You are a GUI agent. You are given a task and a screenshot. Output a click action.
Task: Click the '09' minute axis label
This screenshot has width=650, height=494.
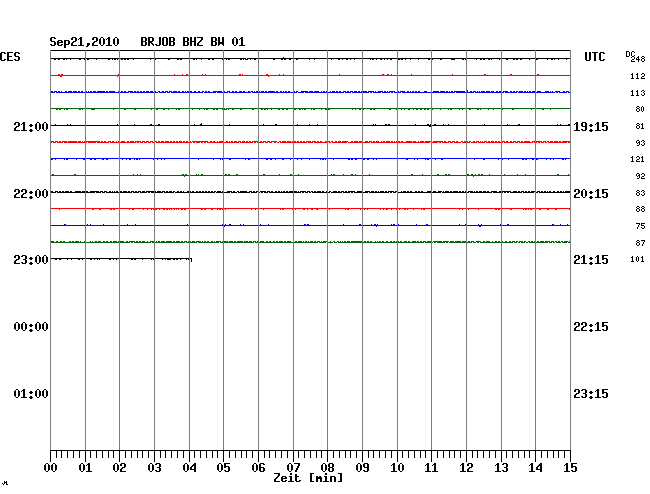(x=362, y=468)
